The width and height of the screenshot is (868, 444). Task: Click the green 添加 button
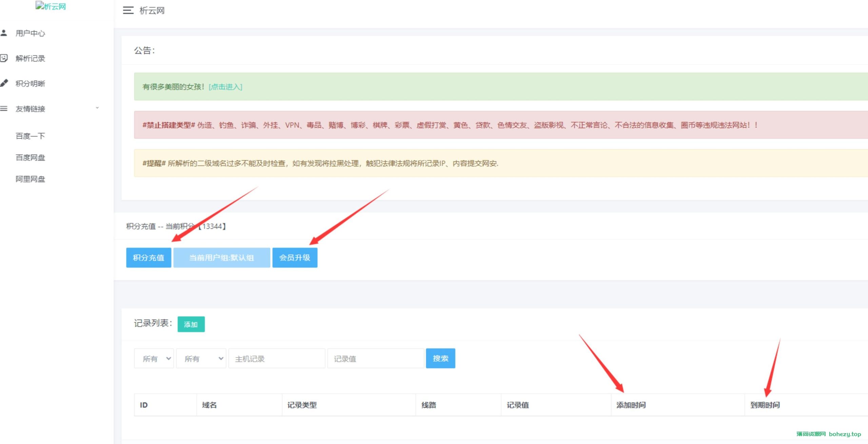click(191, 324)
